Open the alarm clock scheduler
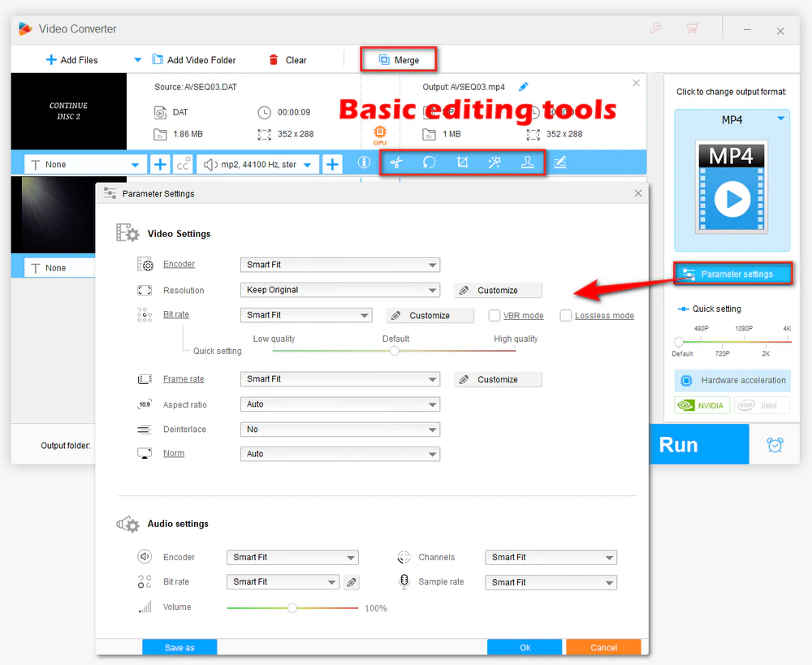The width and height of the screenshot is (812, 665). click(x=775, y=445)
